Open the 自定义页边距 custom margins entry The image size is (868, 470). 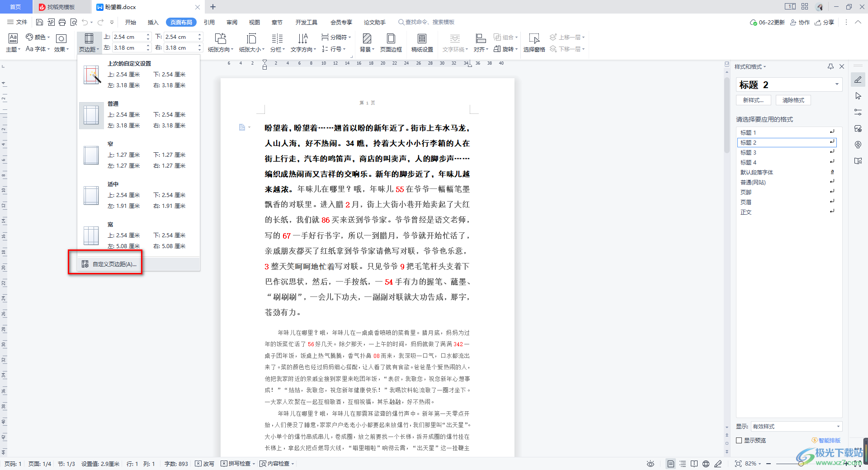pyautogui.click(x=138, y=264)
